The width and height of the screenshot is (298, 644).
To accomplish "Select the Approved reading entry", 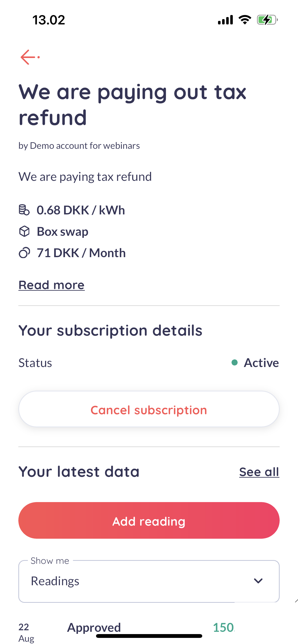I will coord(94,627).
